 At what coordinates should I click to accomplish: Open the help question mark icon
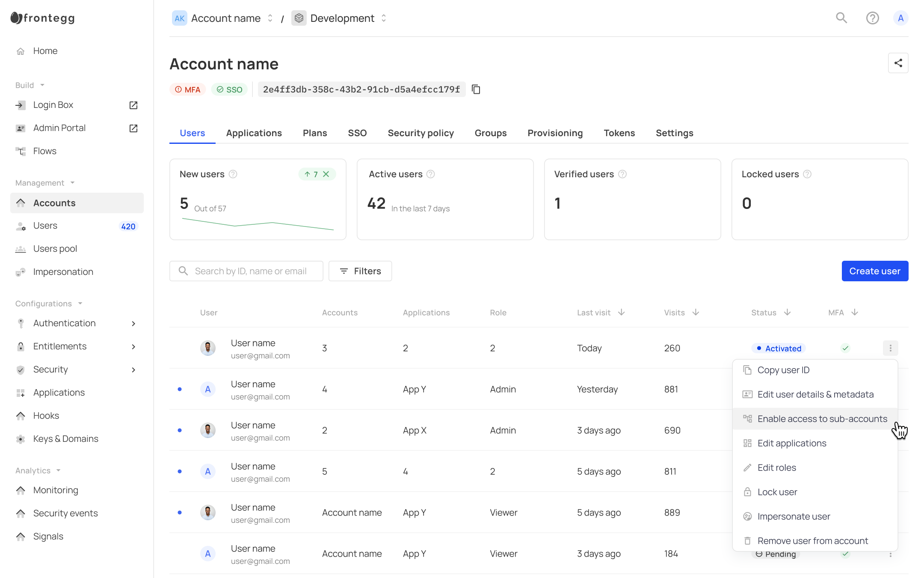[x=872, y=18]
